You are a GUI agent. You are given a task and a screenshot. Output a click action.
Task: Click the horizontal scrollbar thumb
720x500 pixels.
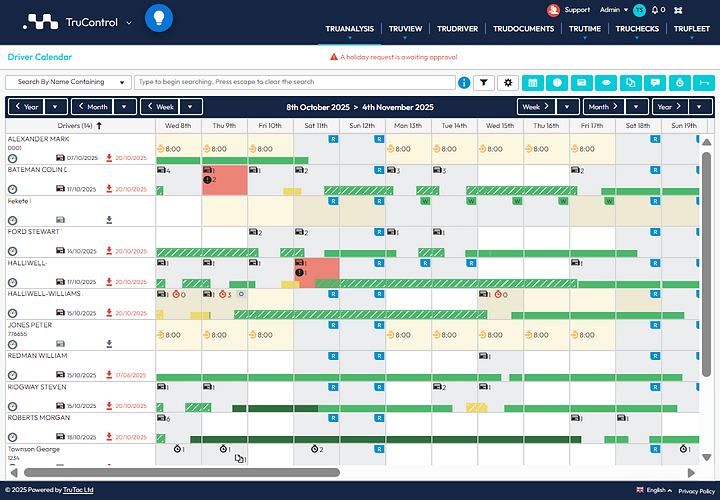[182, 472]
